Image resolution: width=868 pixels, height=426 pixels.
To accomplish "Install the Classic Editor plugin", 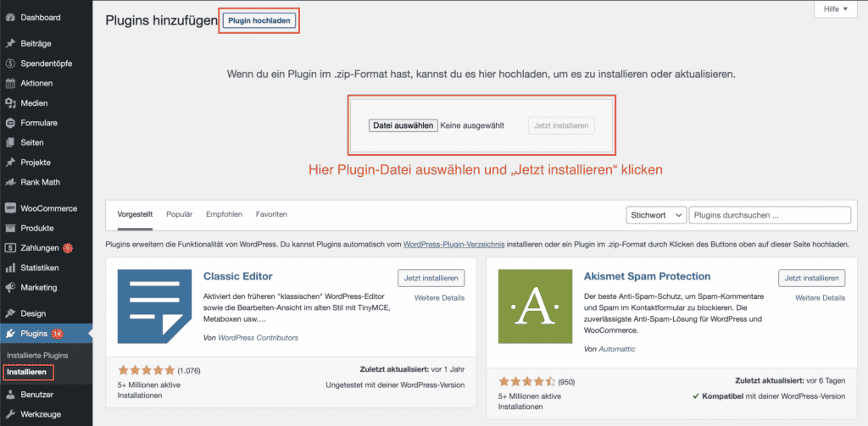I will coord(431,278).
